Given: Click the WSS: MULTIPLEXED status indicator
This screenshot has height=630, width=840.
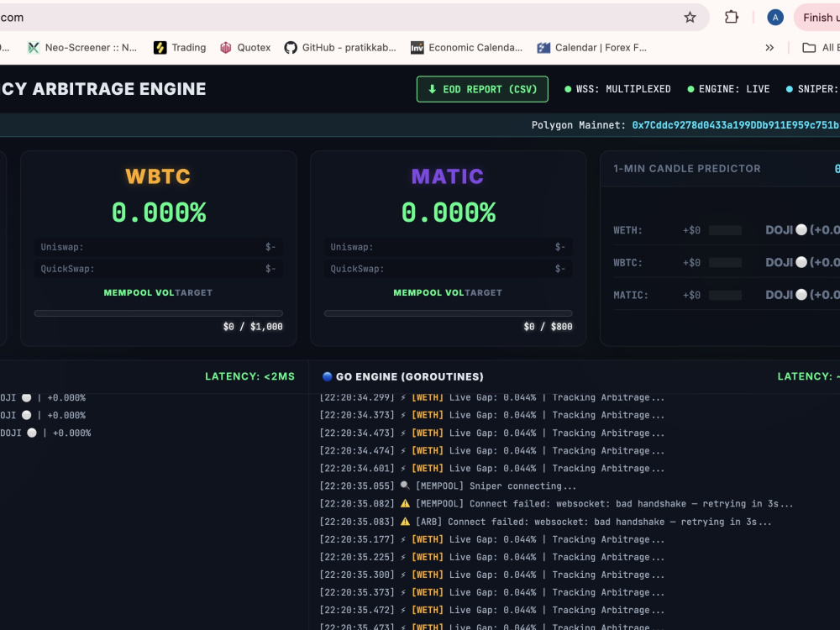Looking at the screenshot, I should pyautogui.click(x=617, y=89).
